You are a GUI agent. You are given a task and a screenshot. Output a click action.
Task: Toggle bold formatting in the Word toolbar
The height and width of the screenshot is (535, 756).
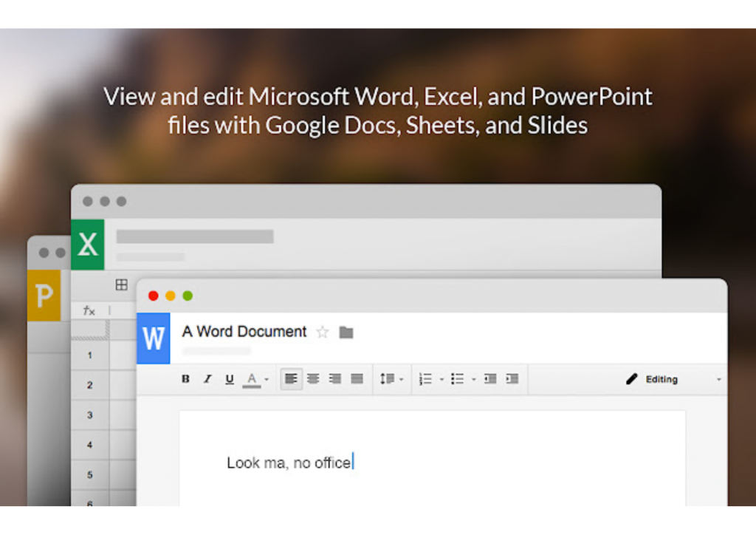click(x=185, y=379)
